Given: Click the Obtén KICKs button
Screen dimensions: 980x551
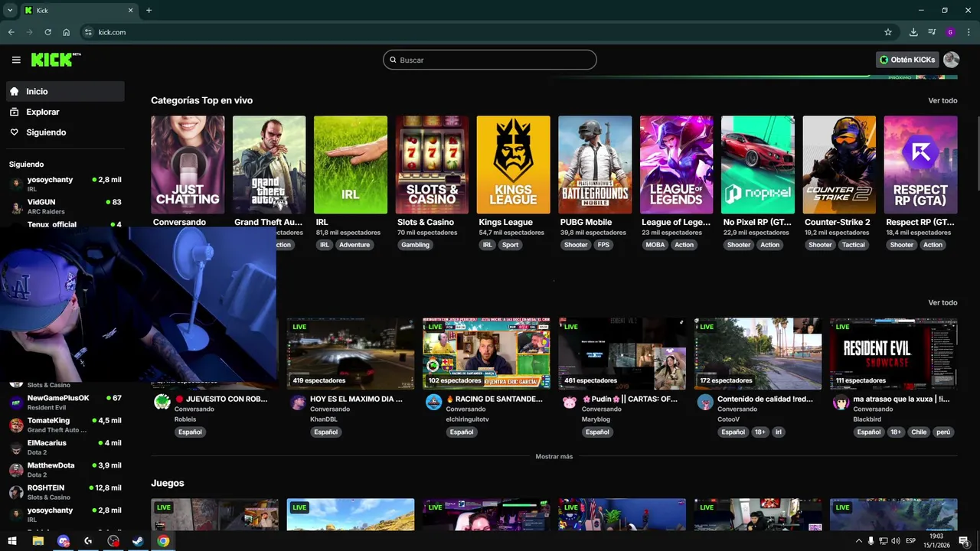Looking at the screenshot, I should tap(907, 60).
